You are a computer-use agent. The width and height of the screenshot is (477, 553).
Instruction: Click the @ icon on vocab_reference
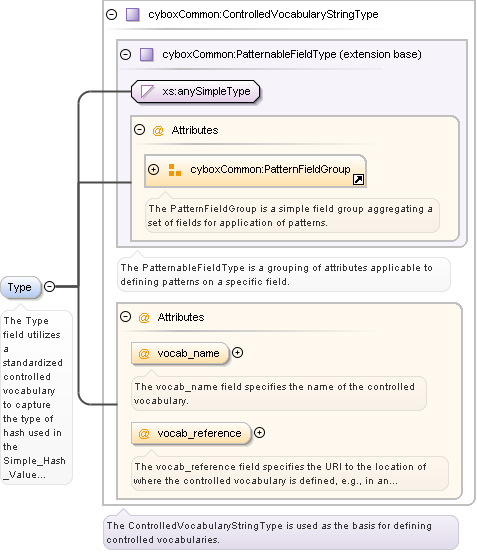click(144, 433)
